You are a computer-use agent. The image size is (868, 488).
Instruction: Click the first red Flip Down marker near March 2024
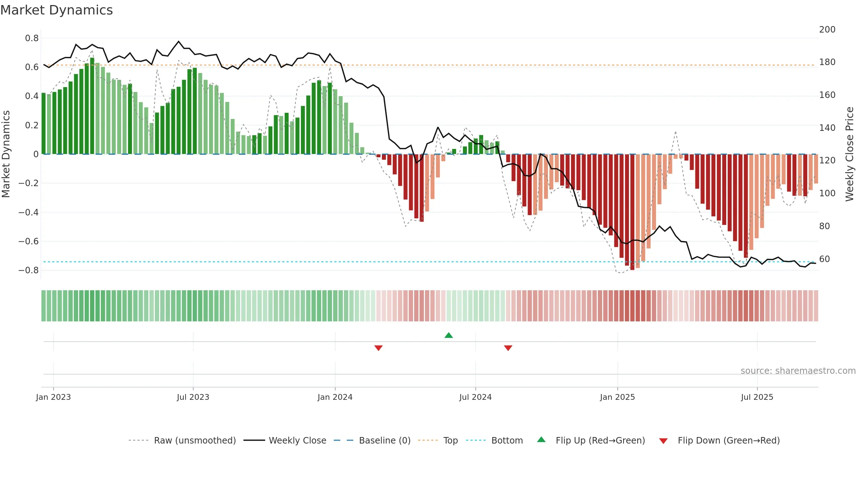pos(378,348)
